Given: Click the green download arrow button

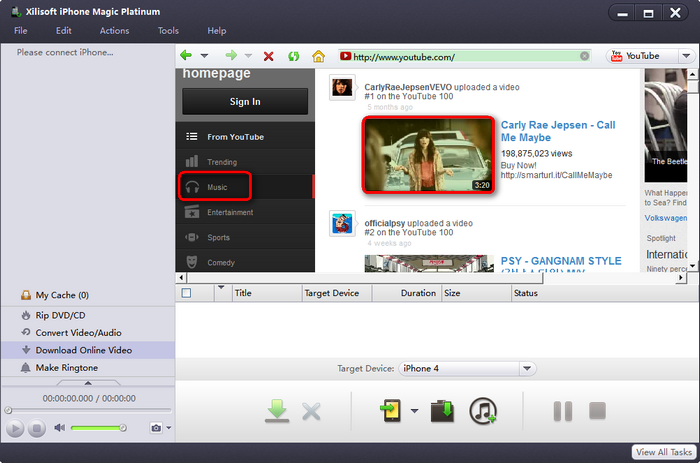Looking at the screenshot, I should coord(277,410).
